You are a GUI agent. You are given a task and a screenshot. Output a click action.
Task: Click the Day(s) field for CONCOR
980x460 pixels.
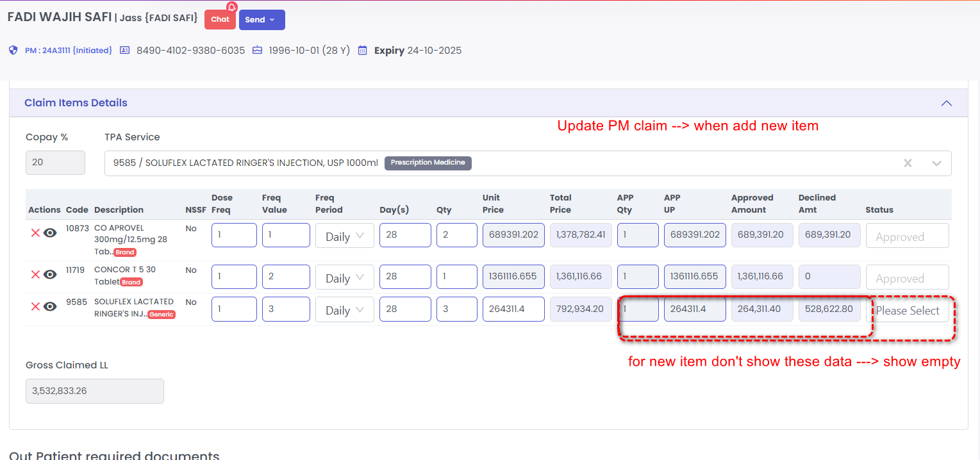click(405, 277)
